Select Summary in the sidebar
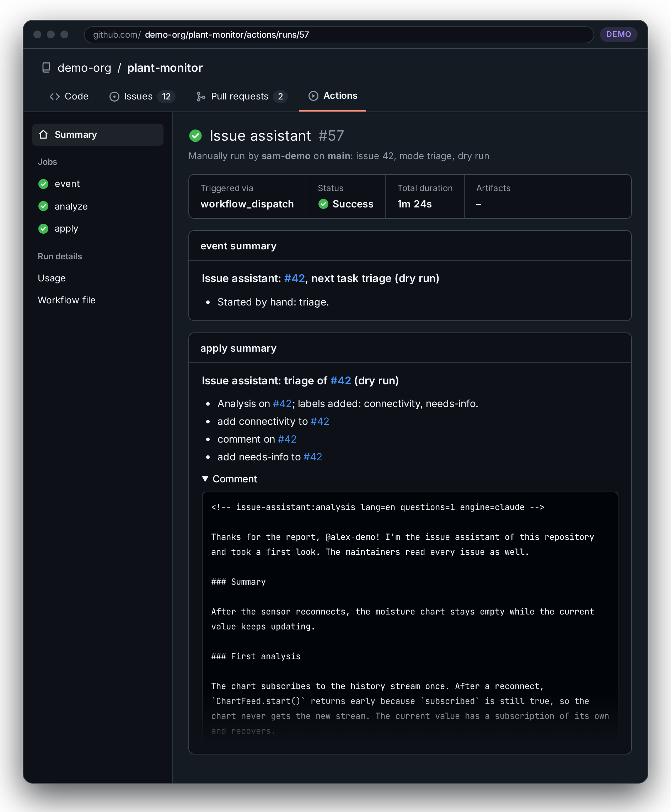Screen dimensions: 671x812 tap(98, 134)
